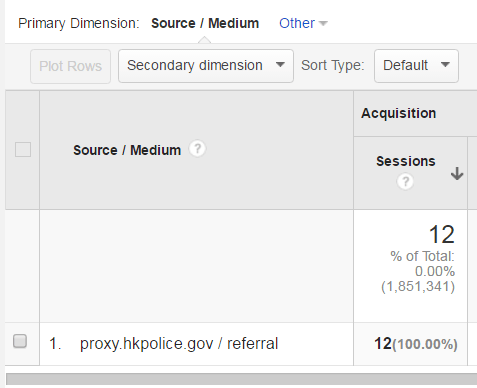The height and width of the screenshot is (388, 477).
Task: Click the Other dropdown arrow icon
Action: (x=323, y=23)
